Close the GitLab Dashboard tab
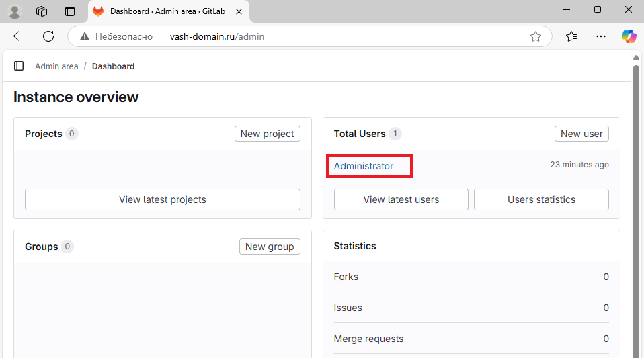The image size is (644, 358). [239, 11]
